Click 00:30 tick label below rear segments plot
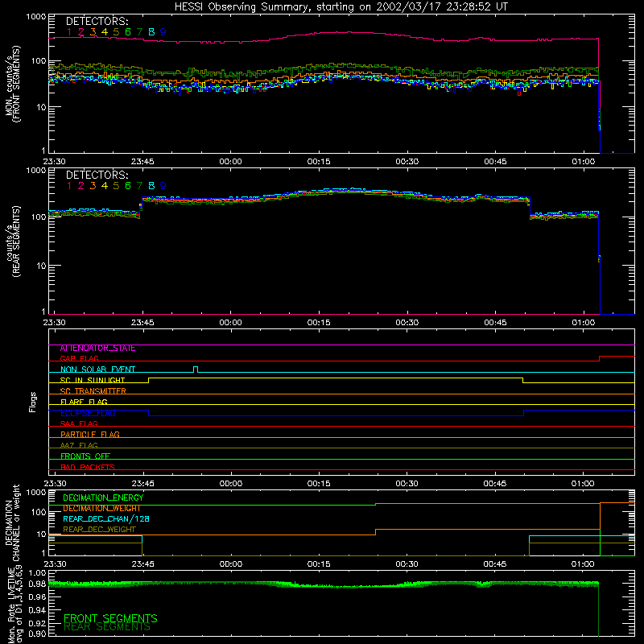644x644 pixels. point(407,323)
